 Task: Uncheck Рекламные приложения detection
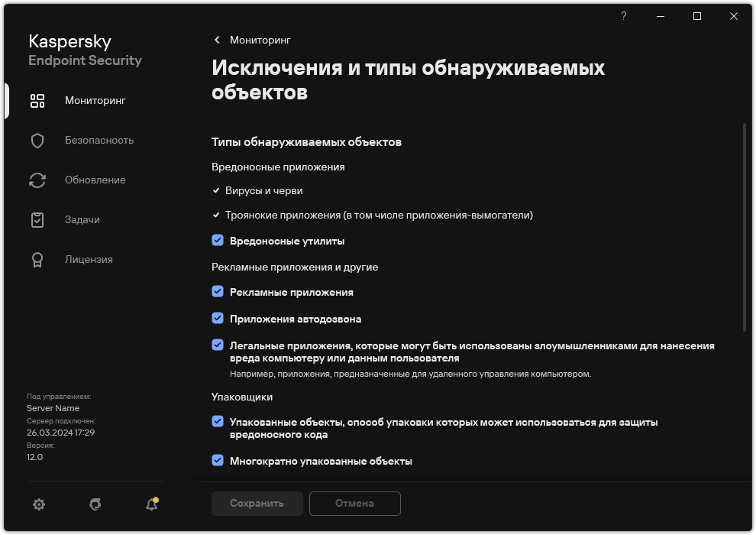[x=218, y=292]
